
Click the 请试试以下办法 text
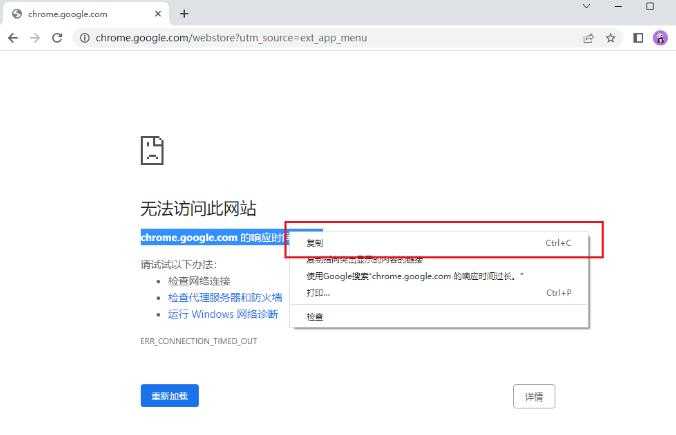click(178, 264)
